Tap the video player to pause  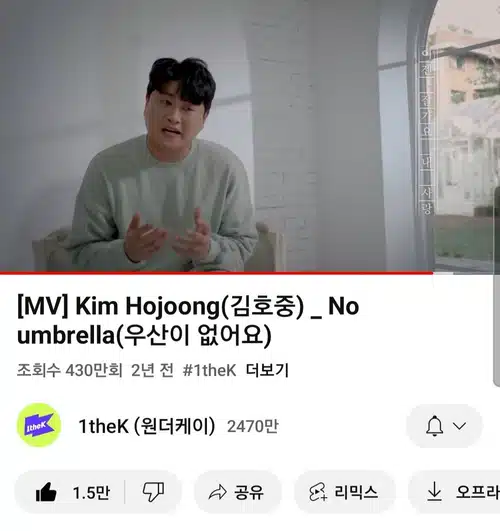(x=250, y=135)
